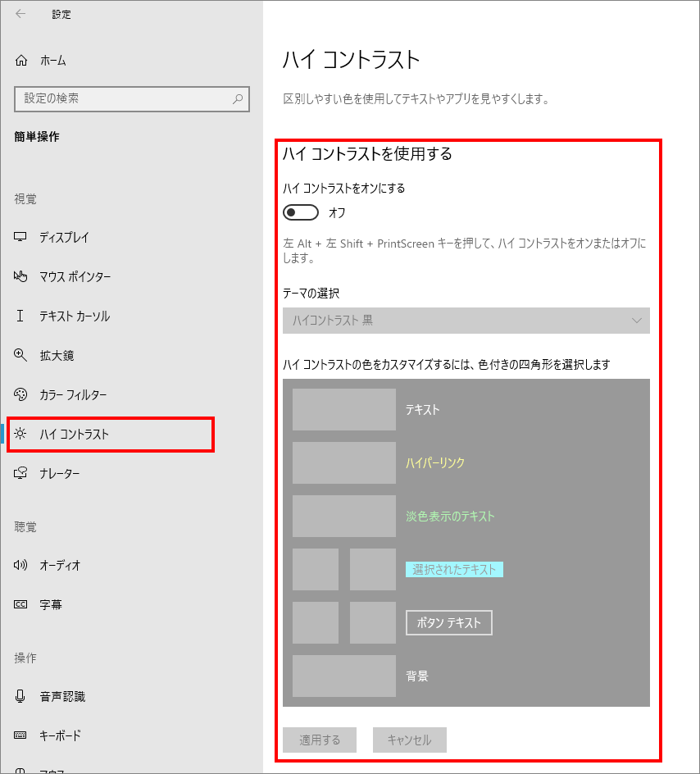The height and width of the screenshot is (774, 700).
Task: Click the ハイパーリンク sample text
Action: (435, 463)
